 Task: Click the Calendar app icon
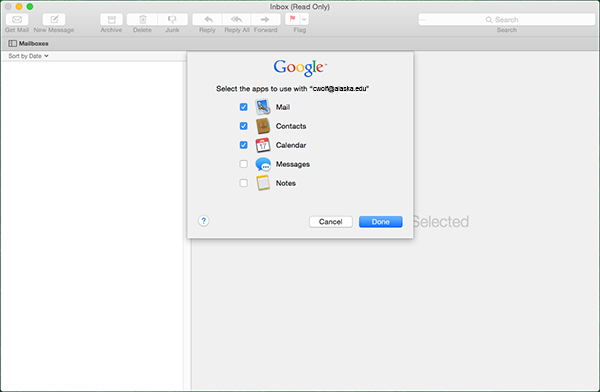pos(263,145)
